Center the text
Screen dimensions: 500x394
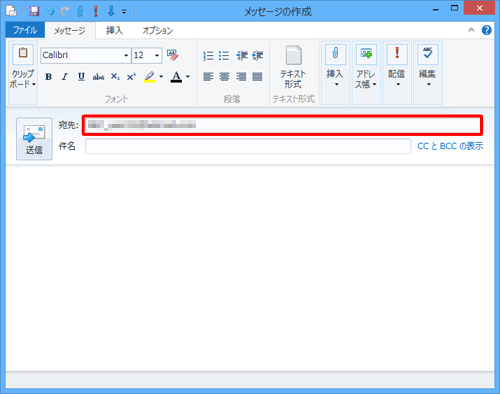[224, 77]
